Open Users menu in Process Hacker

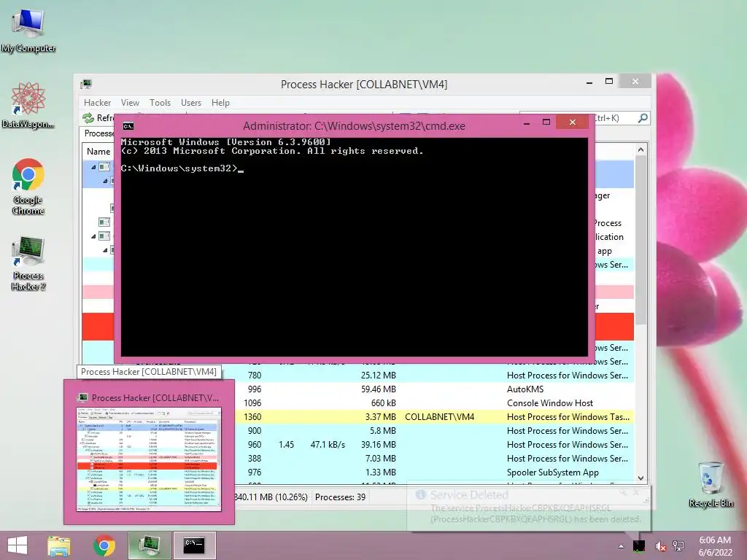click(x=191, y=103)
